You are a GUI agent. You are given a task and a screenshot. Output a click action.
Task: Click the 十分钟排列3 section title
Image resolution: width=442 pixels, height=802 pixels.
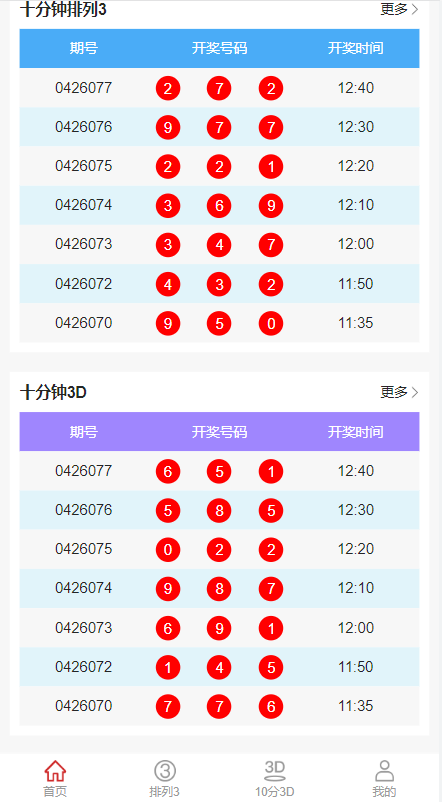63,9
